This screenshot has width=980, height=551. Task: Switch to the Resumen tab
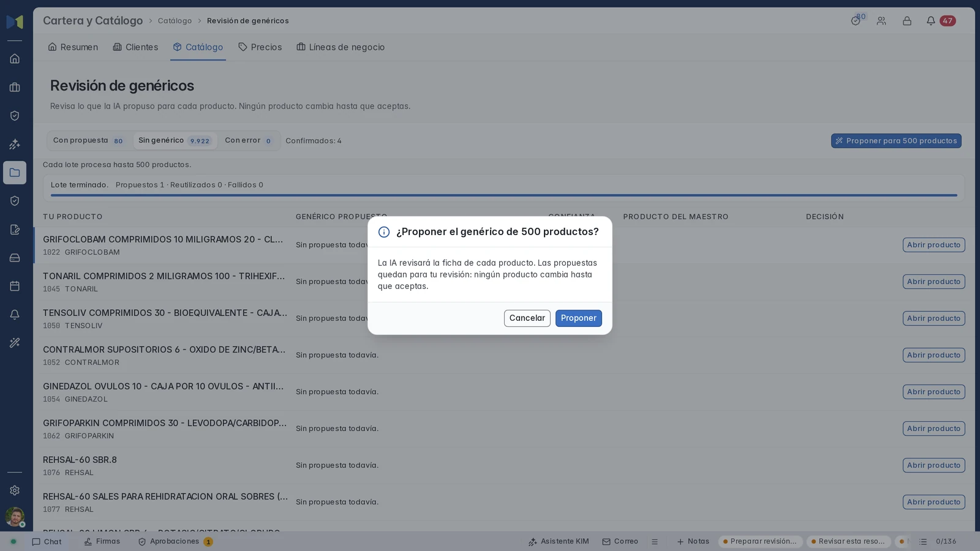coord(73,47)
